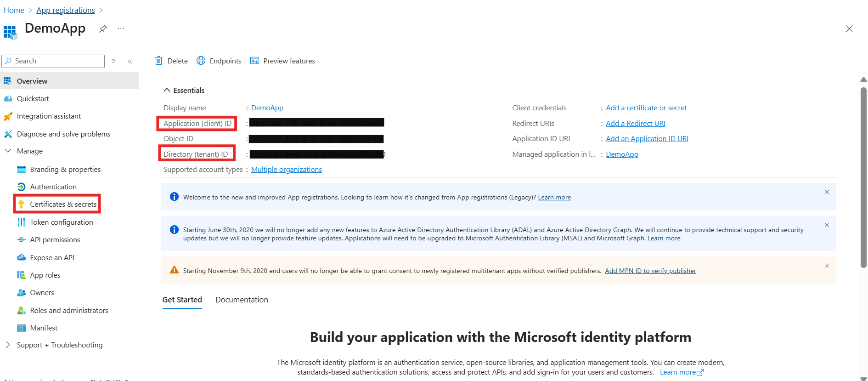
Task: Click the Roles and administrators icon
Action: 21,311
